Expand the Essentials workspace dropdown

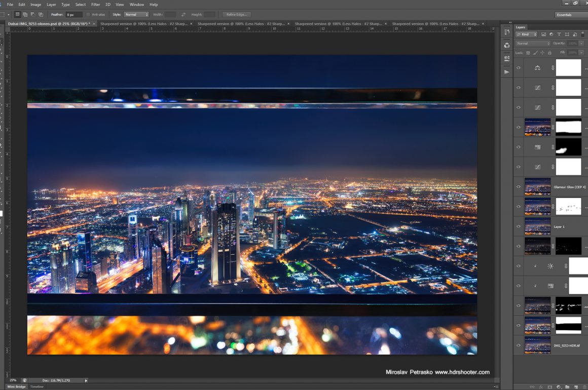point(570,15)
